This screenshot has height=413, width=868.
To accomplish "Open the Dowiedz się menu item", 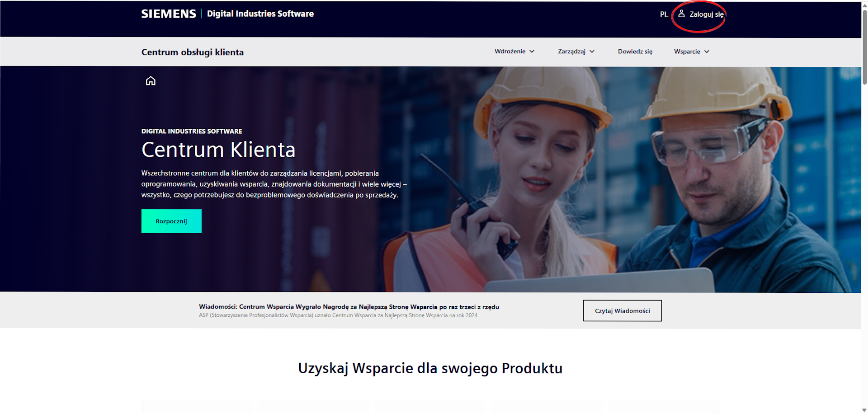I will 635,52.
